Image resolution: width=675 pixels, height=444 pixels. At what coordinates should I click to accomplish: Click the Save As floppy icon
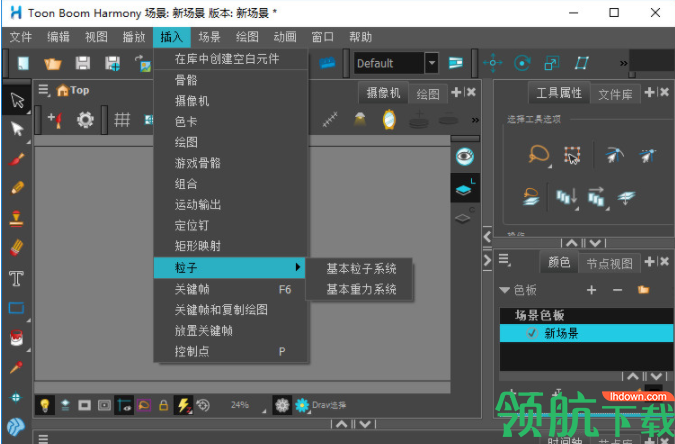(113, 63)
